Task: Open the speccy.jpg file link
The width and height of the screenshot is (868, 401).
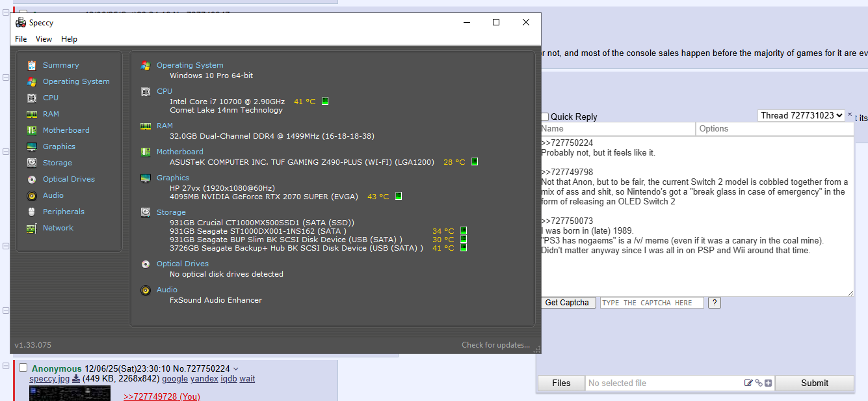Action: click(49, 379)
